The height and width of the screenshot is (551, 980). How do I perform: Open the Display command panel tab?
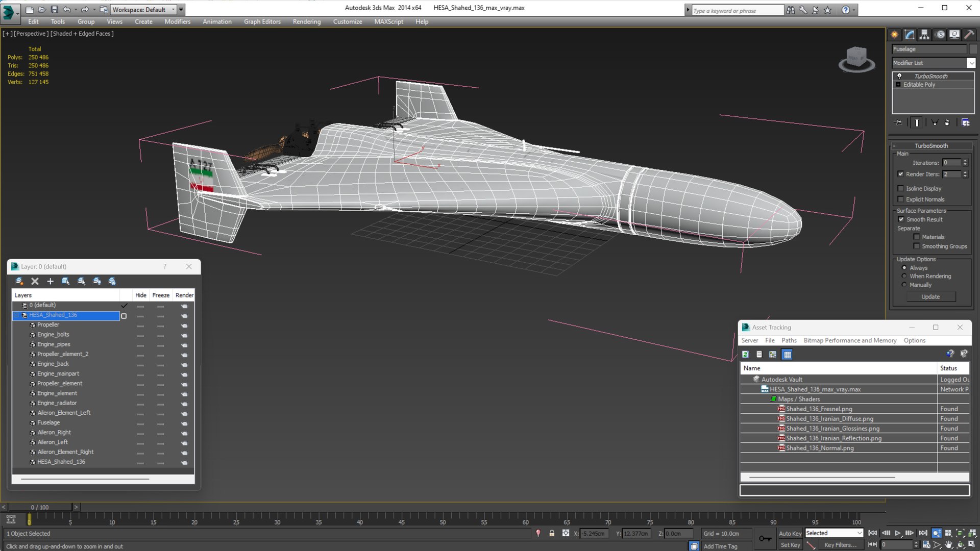pyautogui.click(x=954, y=35)
